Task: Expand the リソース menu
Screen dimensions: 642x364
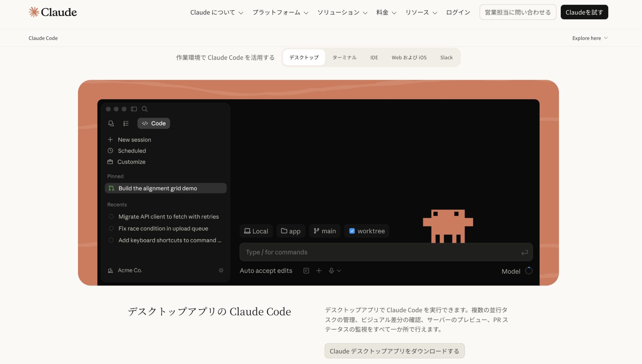Action: [x=421, y=12]
